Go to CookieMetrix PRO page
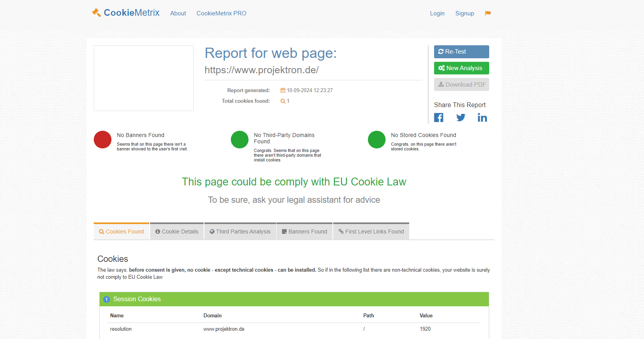This screenshot has width=644, height=339. tap(221, 13)
